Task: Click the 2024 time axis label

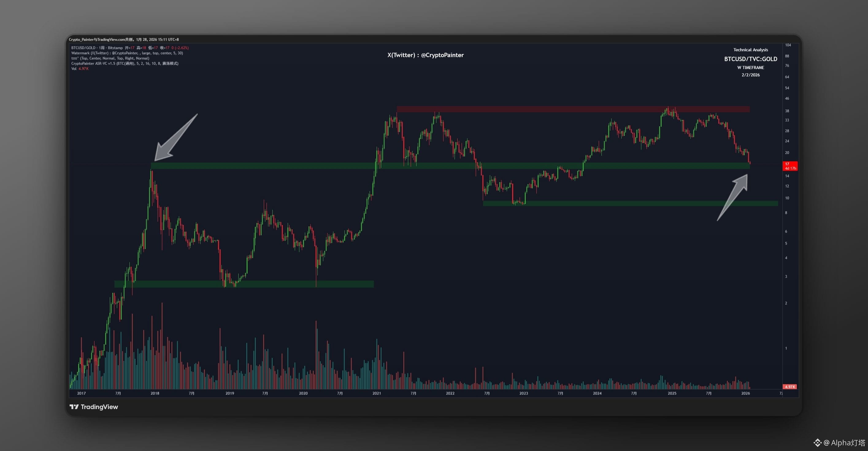Action: click(x=597, y=393)
